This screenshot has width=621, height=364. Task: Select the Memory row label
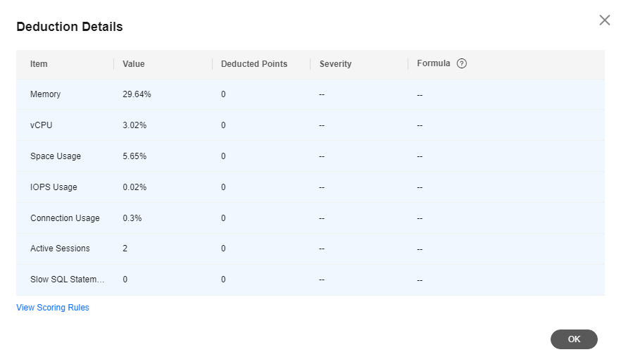[x=46, y=94]
